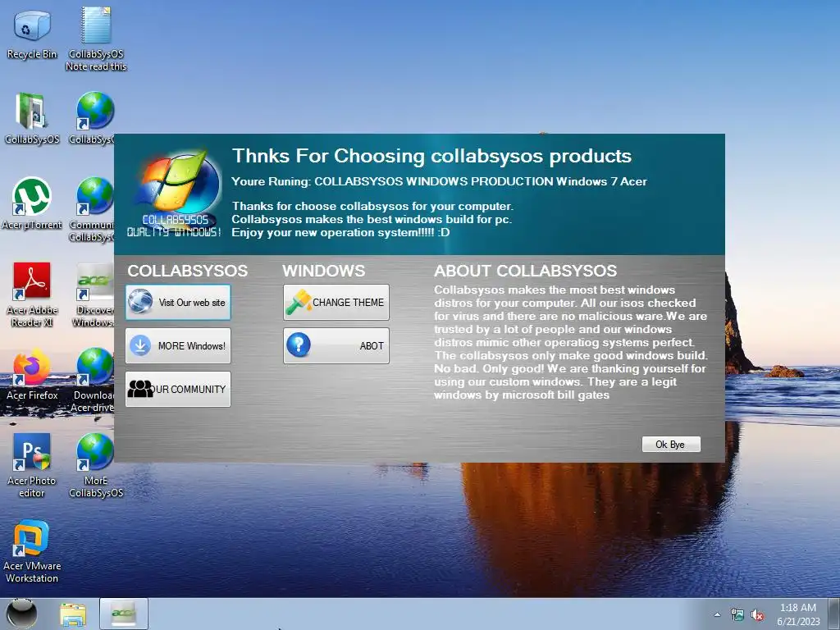Viewport: 840px width, 630px height.
Task: Select the acer app in the taskbar
Action: [x=124, y=614]
